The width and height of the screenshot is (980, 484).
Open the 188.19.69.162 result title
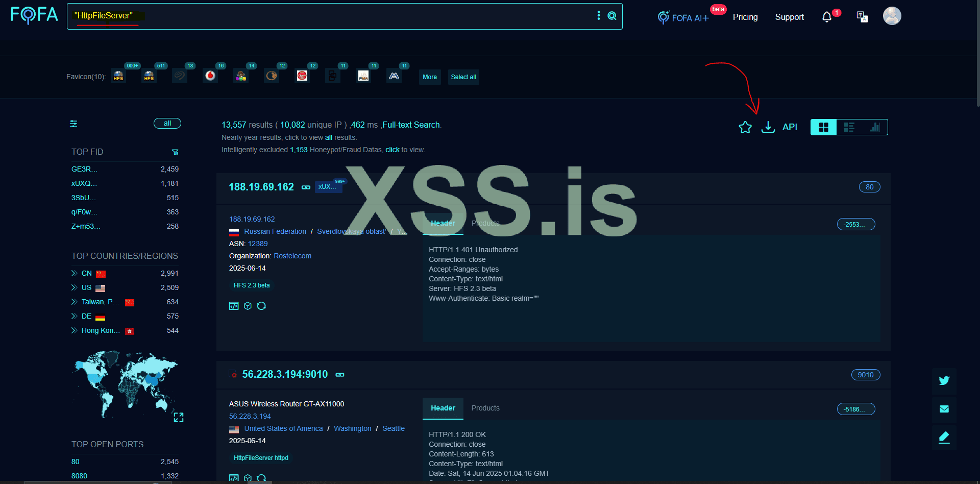pyautogui.click(x=261, y=187)
